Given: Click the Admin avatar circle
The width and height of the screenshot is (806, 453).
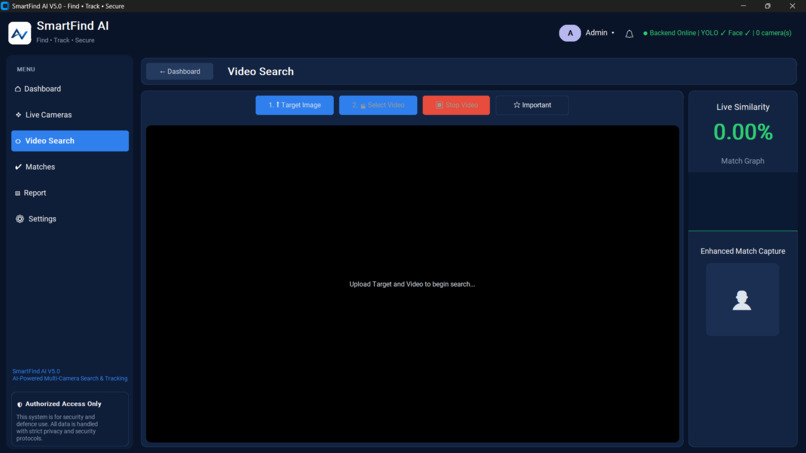Looking at the screenshot, I should pyautogui.click(x=570, y=33).
